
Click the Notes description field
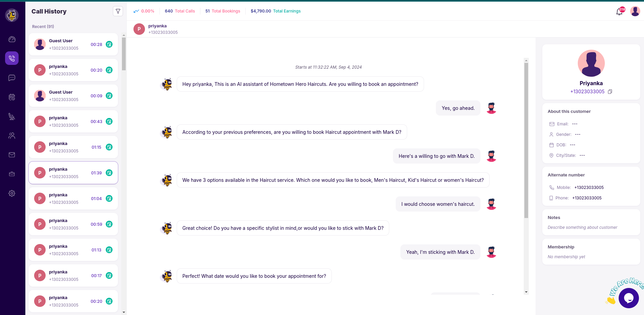pos(582,227)
